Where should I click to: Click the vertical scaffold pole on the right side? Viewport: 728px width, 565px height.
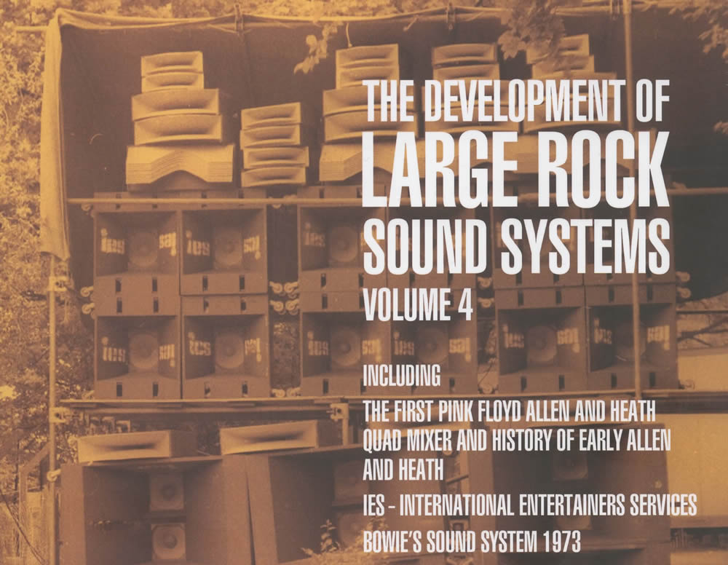(x=632, y=218)
